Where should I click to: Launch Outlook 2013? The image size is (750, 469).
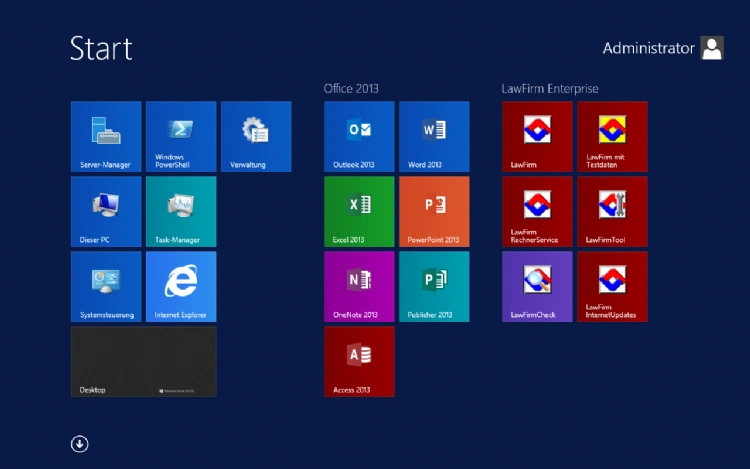click(359, 136)
